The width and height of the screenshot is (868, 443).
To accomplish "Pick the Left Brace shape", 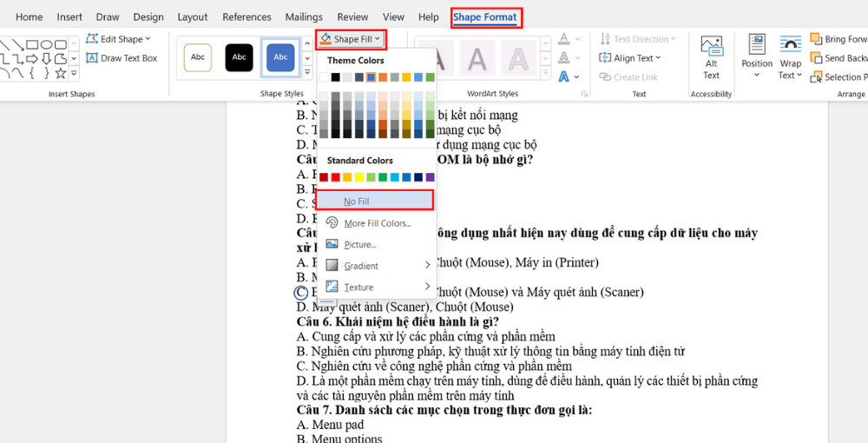I will tap(32, 73).
